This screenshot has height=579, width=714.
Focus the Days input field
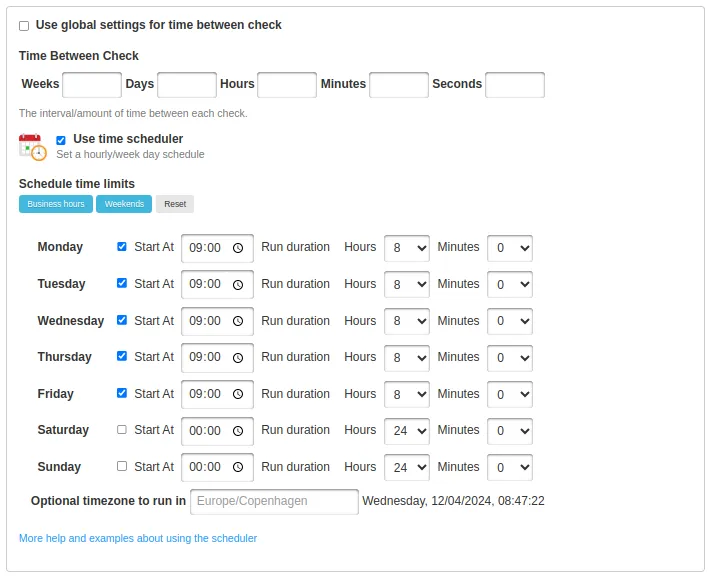(187, 85)
